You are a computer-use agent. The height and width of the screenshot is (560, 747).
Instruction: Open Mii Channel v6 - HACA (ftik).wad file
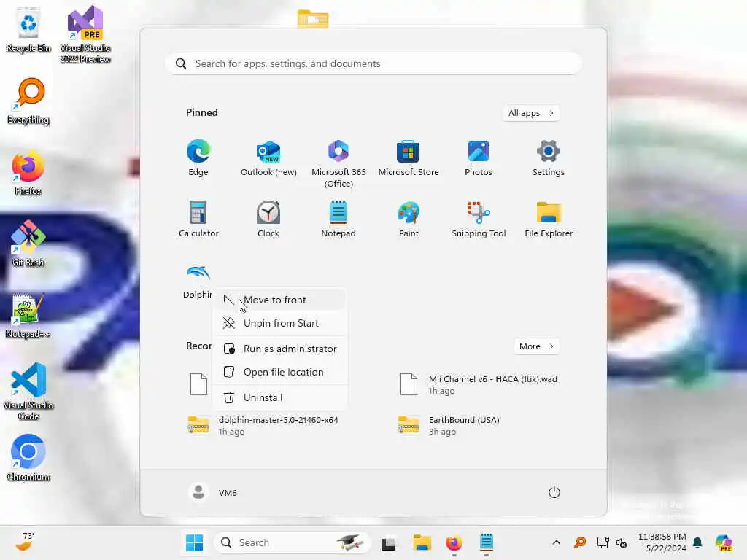click(x=480, y=385)
